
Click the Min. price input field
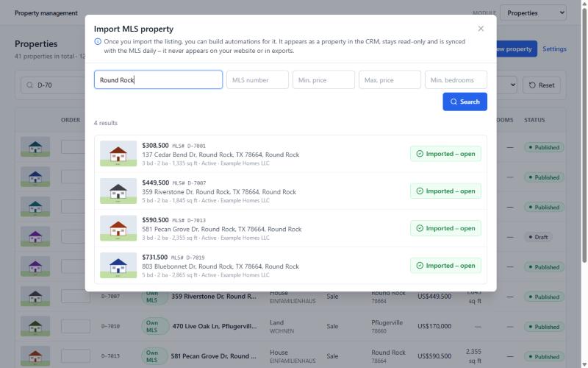[323, 80]
